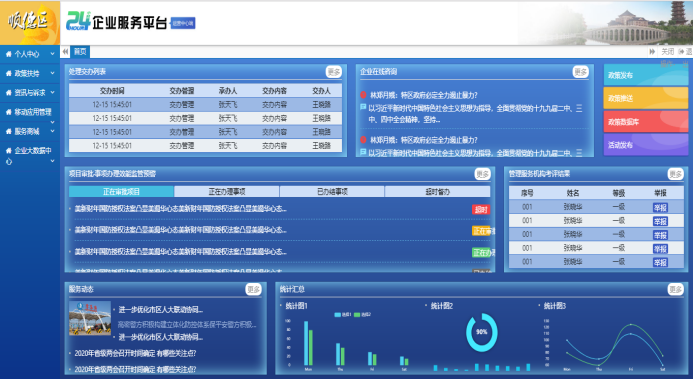Click the home icon beside 个人中心

click(8, 54)
